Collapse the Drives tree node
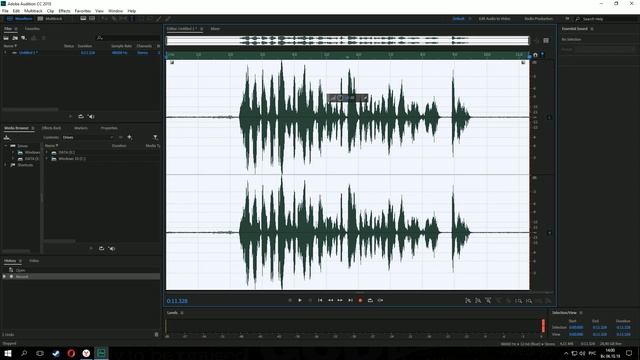The width and height of the screenshot is (640, 360). (6, 146)
